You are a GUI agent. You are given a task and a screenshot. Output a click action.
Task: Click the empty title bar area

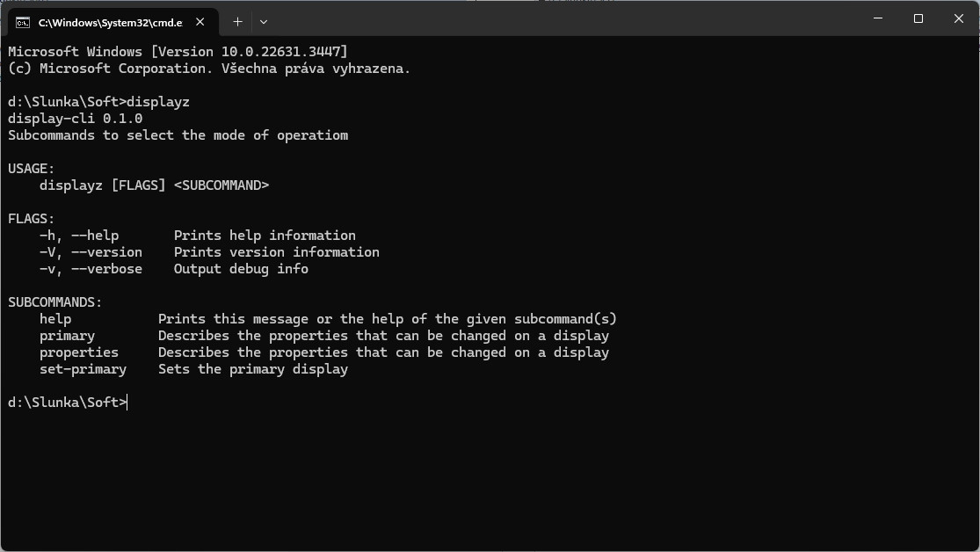click(563, 18)
